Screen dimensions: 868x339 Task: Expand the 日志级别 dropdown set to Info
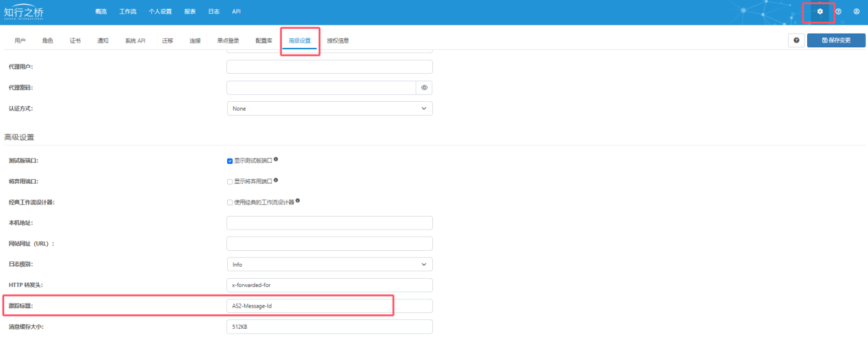tap(329, 265)
